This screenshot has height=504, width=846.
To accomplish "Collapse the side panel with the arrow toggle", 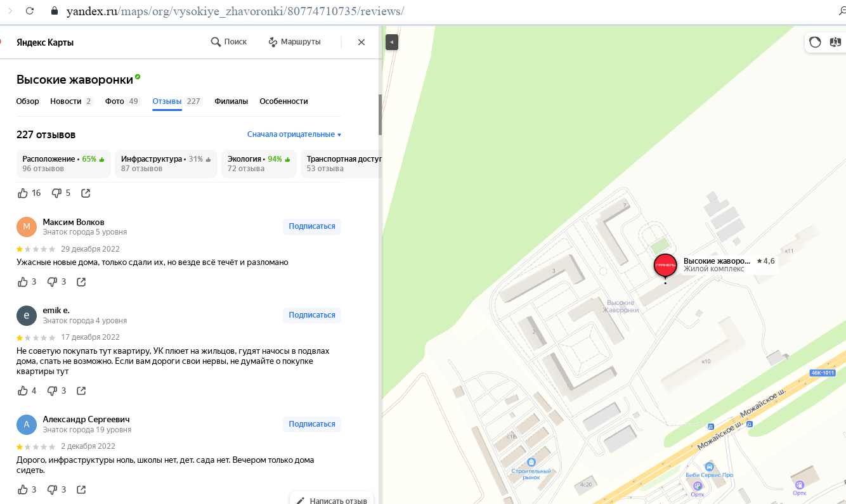I will tap(392, 42).
